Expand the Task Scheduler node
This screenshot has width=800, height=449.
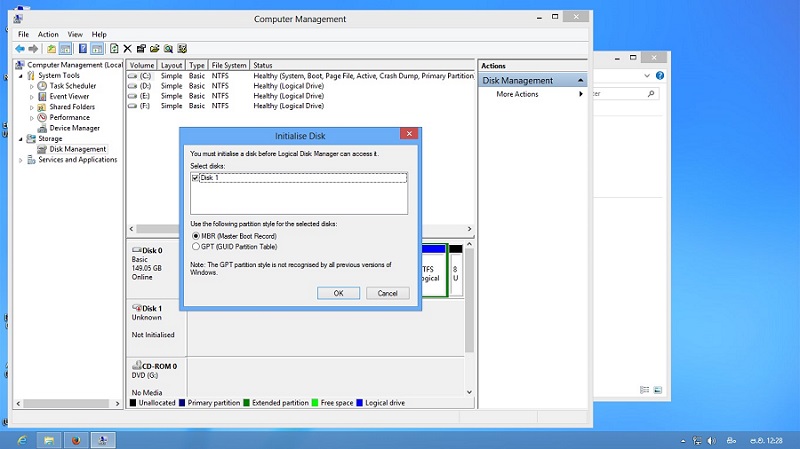[32, 87]
